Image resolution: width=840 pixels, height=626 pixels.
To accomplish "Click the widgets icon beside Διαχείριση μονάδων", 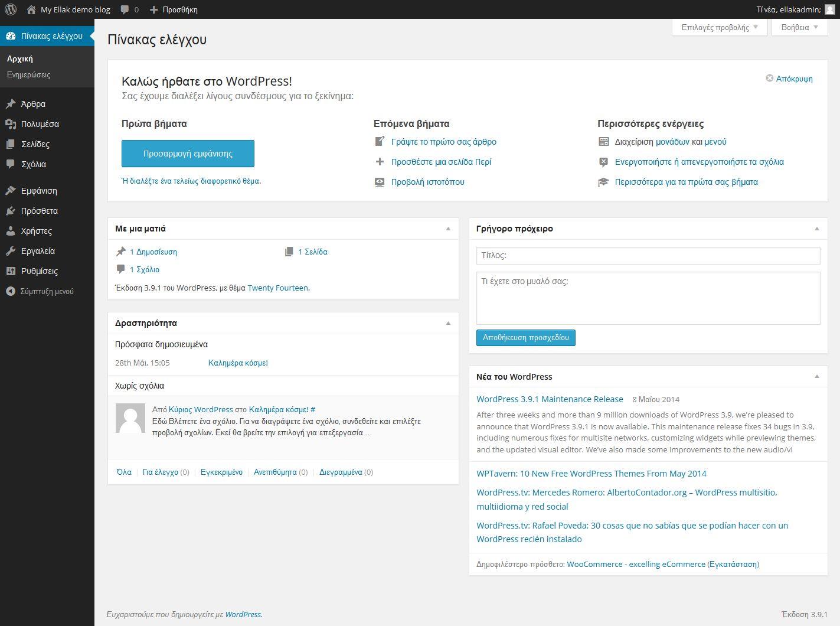I will tap(603, 142).
